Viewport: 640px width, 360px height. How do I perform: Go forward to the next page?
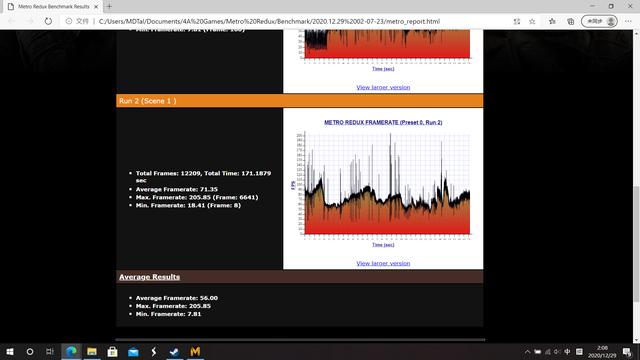(x=29, y=21)
